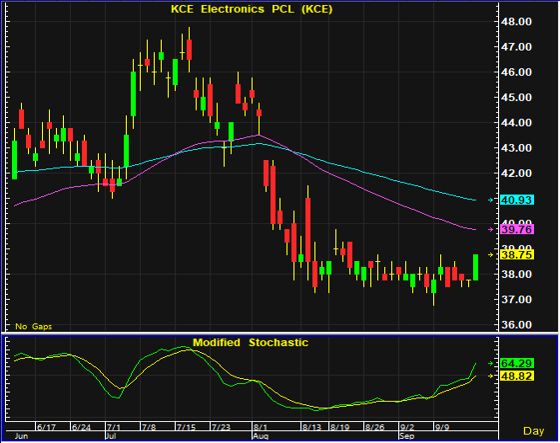Viewport: 560px width, 443px height.
Task: Click the yellow last price label 38.75
Action: [517, 255]
